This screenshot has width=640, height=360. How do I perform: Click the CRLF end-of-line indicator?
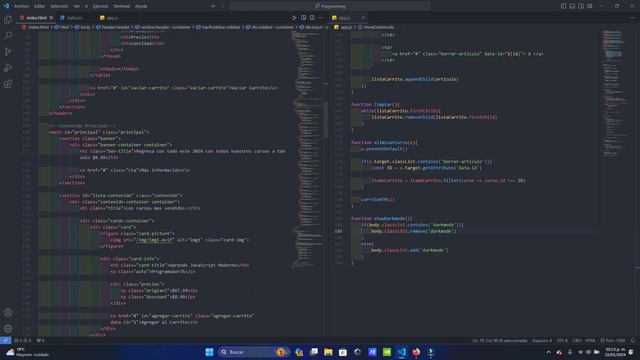pos(577,340)
